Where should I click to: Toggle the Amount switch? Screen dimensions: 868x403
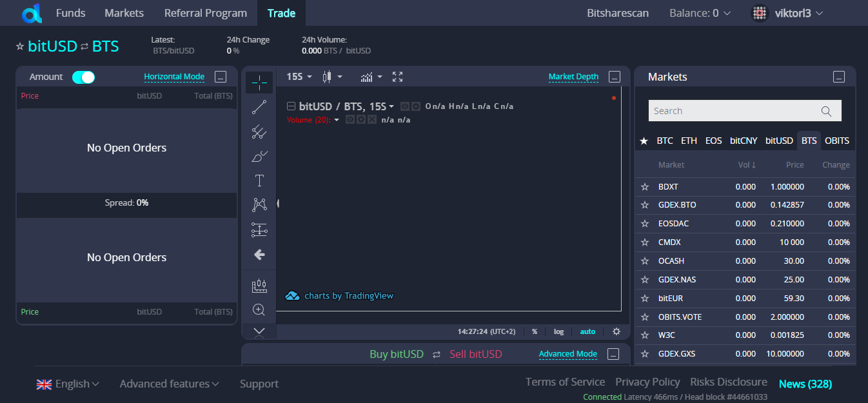83,77
